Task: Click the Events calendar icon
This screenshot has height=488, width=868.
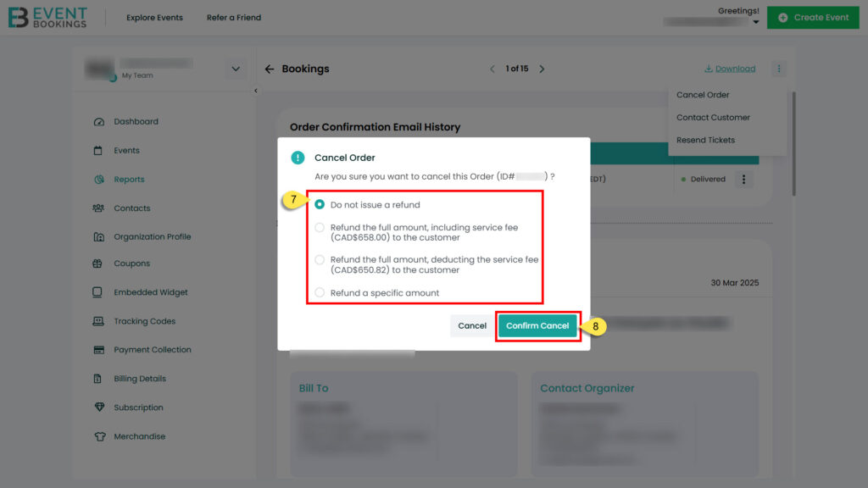Action: [x=98, y=151]
